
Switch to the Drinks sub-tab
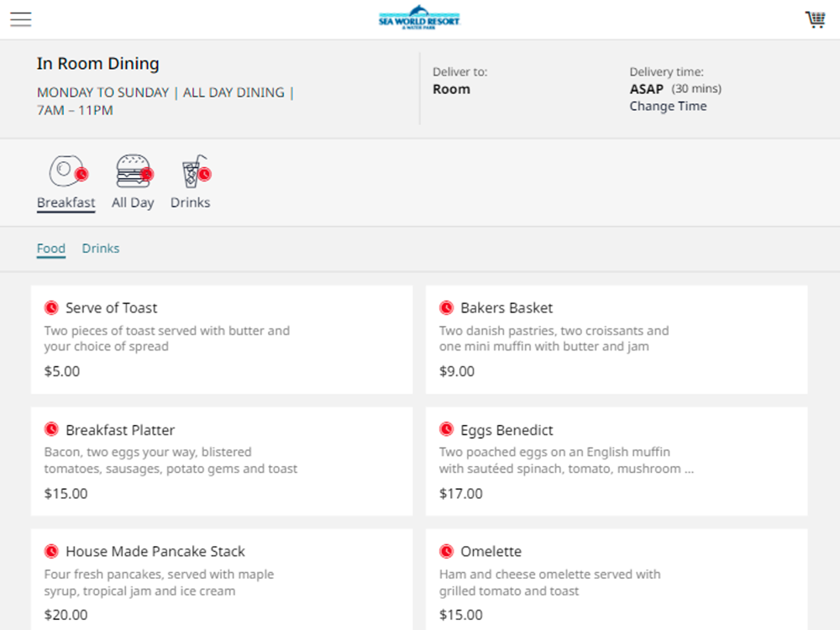point(101,249)
